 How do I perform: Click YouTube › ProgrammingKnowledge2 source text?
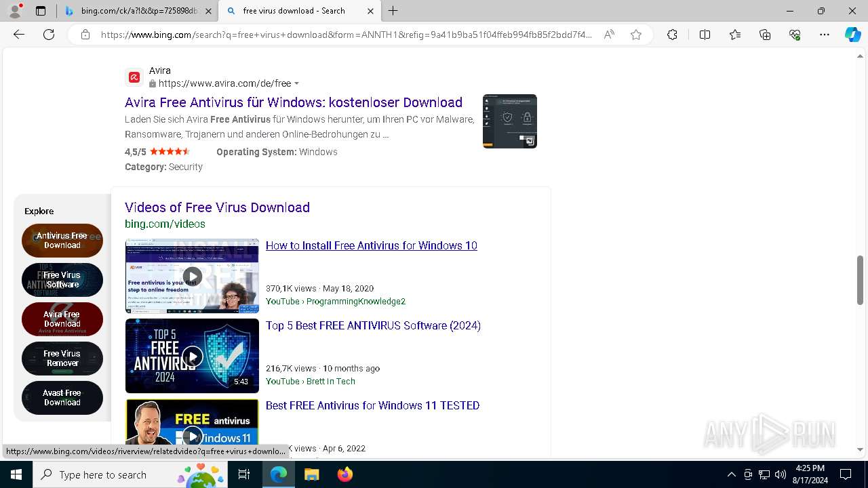pos(336,301)
